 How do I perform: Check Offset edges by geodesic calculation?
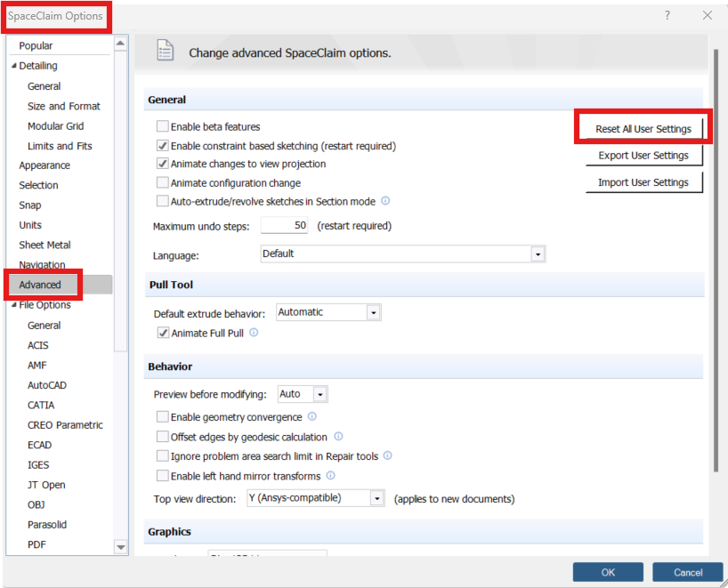pyautogui.click(x=163, y=437)
